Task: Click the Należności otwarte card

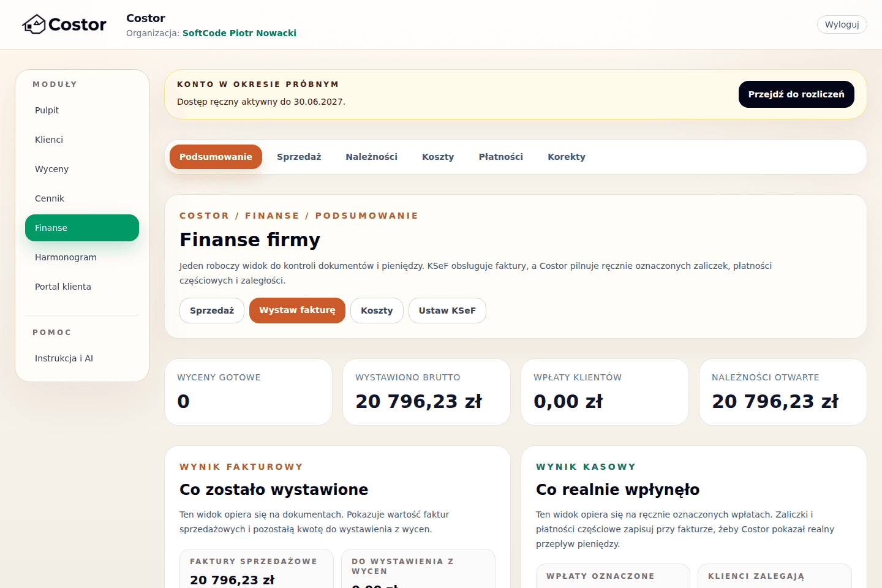Action: [x=783, y=392]
